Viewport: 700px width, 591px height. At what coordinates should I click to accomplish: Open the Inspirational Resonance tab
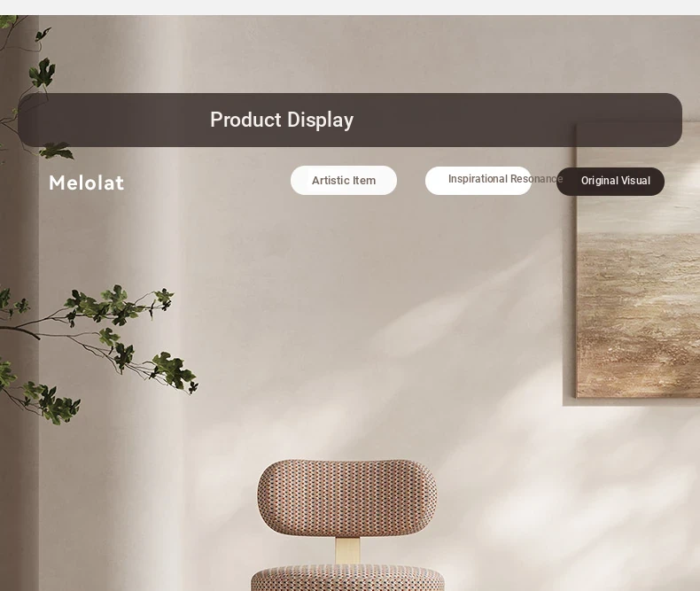(x=478, y=181)
